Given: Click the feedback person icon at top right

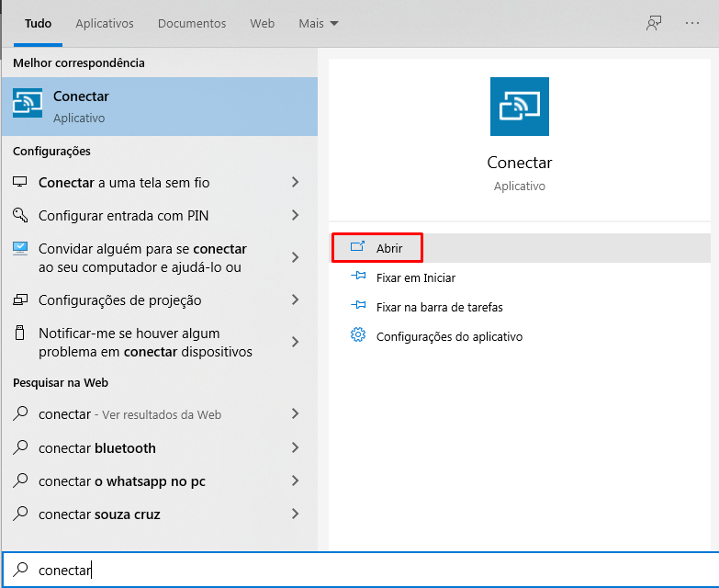Looking at the screenshot, I should tap(654, 23).
